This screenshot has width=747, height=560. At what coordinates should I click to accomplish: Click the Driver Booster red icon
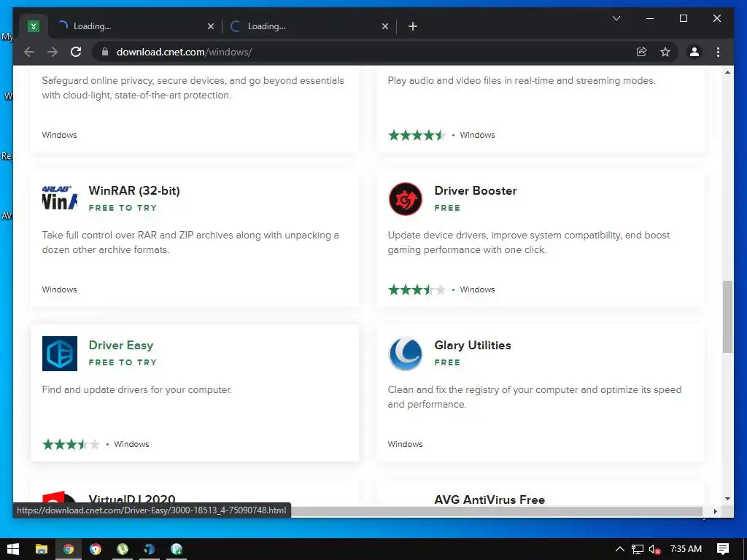406,198
